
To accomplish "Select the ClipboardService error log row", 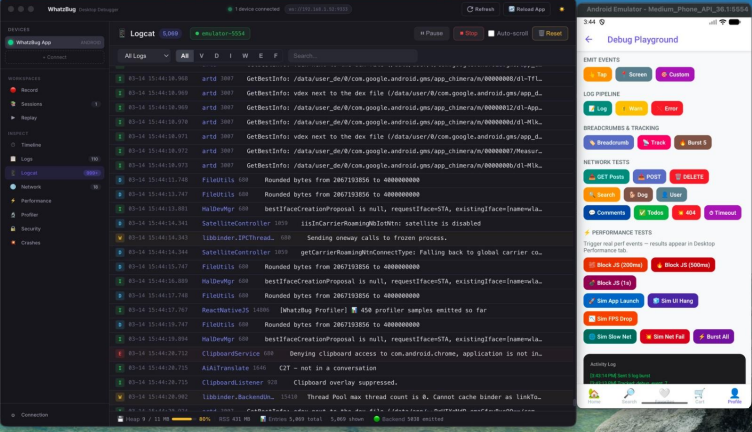I will (x=342, y=354).
